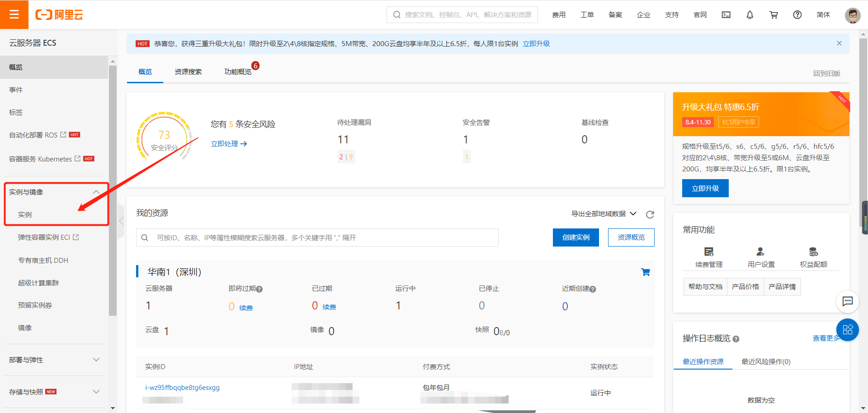
Task: Open external link icon for 自动化部署 ROS
Action: click(63, 134)
